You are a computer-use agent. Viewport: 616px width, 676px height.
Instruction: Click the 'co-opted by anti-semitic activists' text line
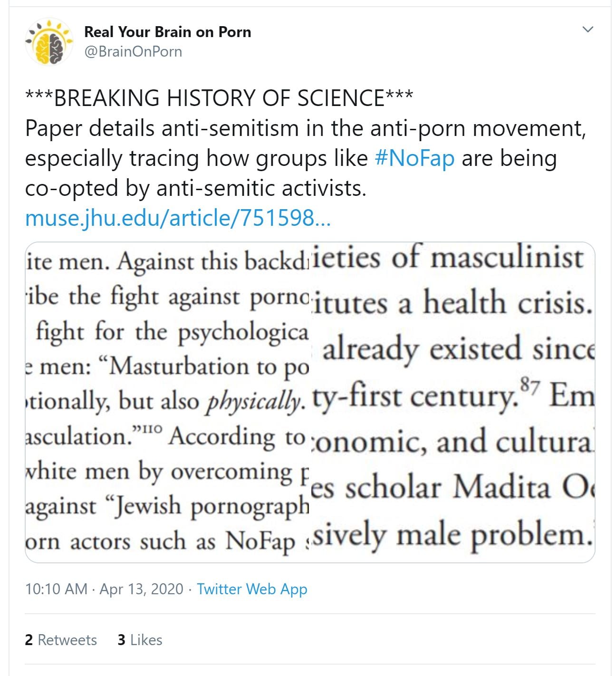point(195,188)
